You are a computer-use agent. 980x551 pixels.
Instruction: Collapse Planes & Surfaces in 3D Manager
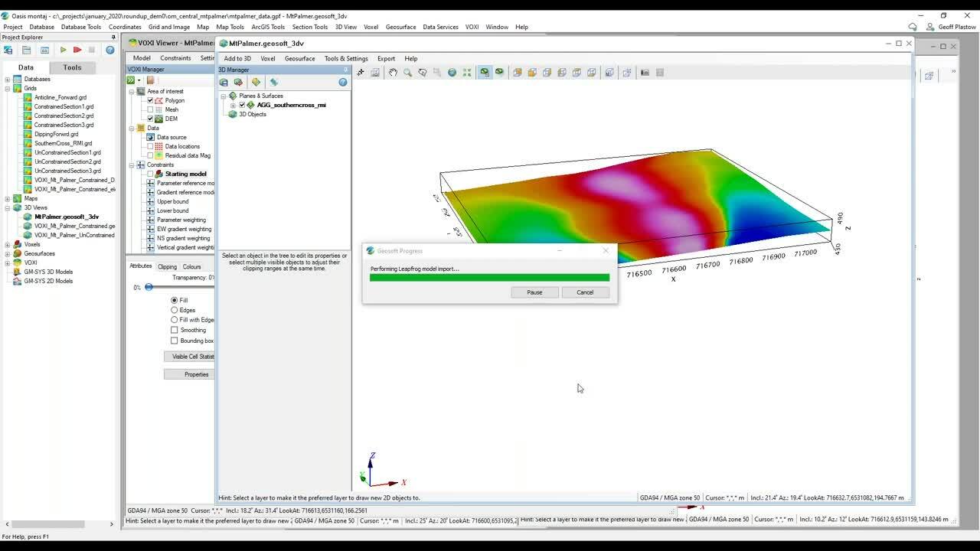coord(224,96)
